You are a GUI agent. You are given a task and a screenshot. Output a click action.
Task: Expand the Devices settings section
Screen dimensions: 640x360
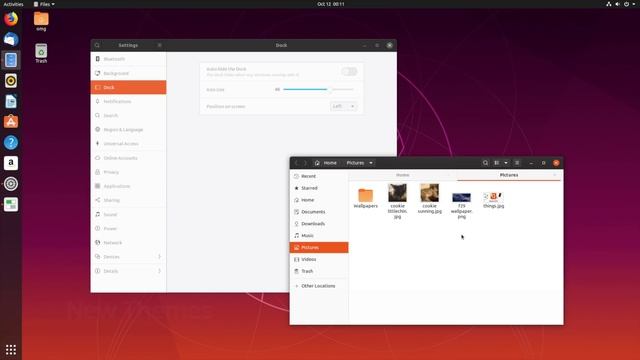point(128,257)
